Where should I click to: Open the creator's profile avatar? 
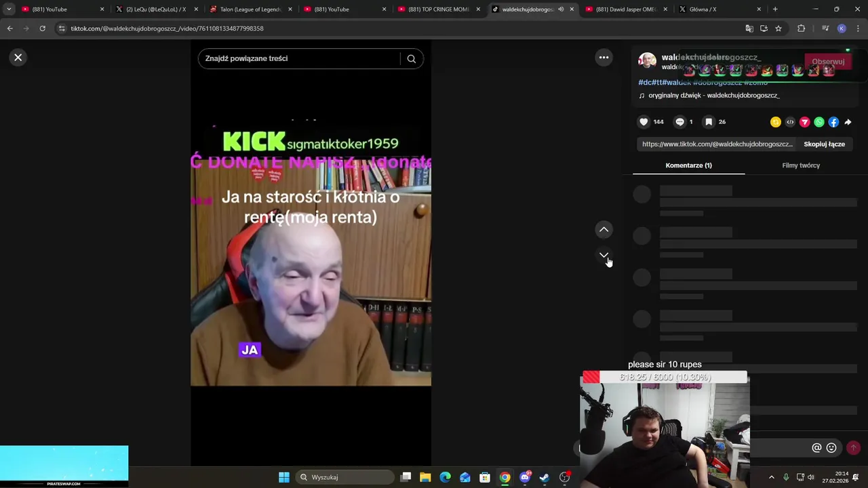648,61
